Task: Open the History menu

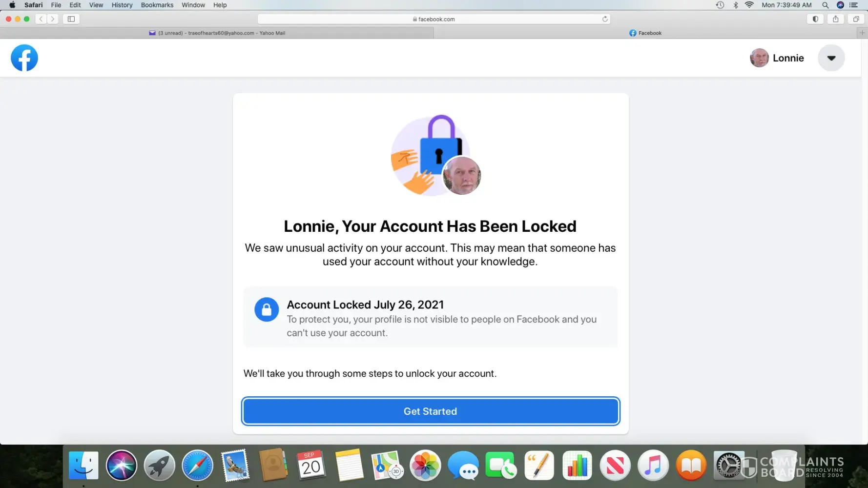Action: click(122, 5)
